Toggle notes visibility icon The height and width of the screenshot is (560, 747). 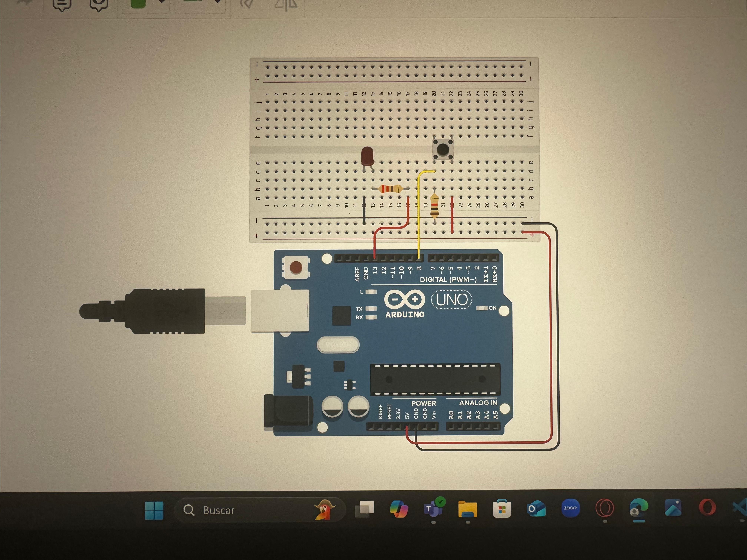(x=99, y=4)
